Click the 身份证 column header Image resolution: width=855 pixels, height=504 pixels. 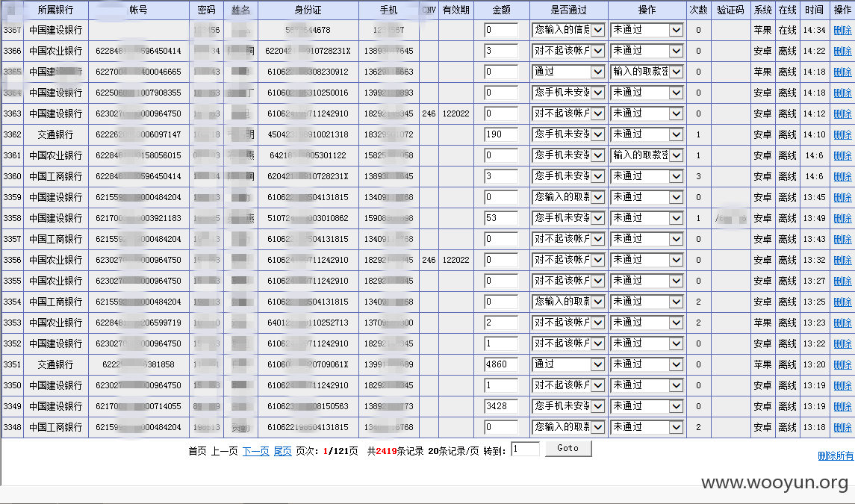click(x=308, y=10)
